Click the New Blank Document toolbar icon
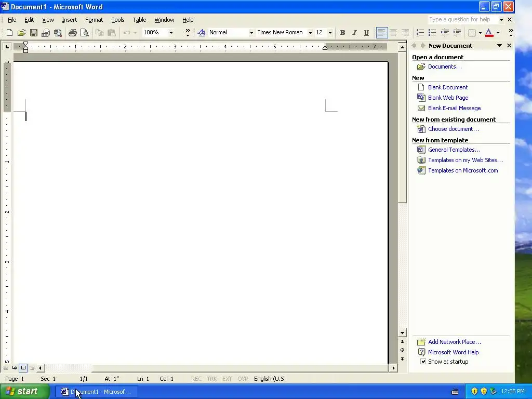This screenshot has width=532, height=399. click(x=9, y=33)
